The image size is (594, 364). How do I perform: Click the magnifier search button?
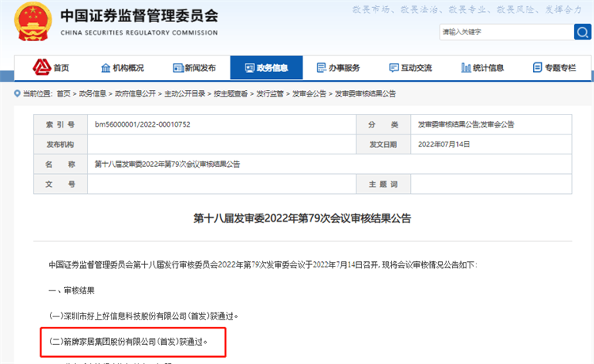583,32
